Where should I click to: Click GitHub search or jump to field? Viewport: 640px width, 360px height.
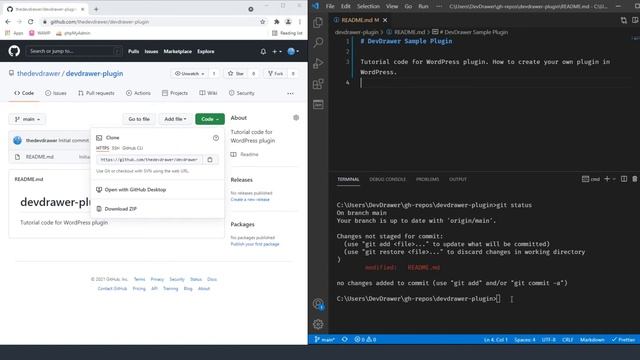coord(74,51)
